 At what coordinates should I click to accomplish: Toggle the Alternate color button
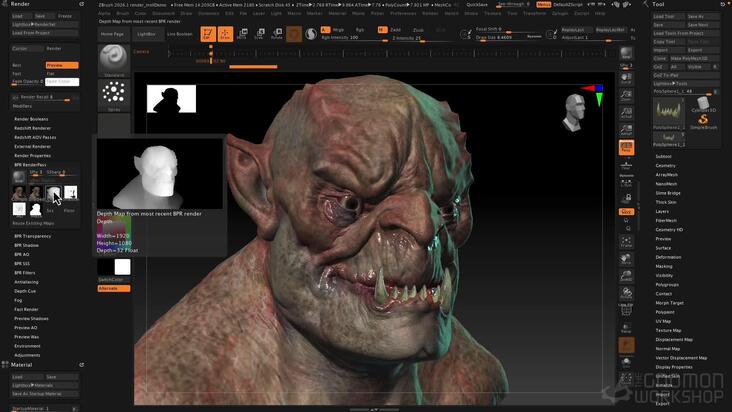(x=113, y=288)
